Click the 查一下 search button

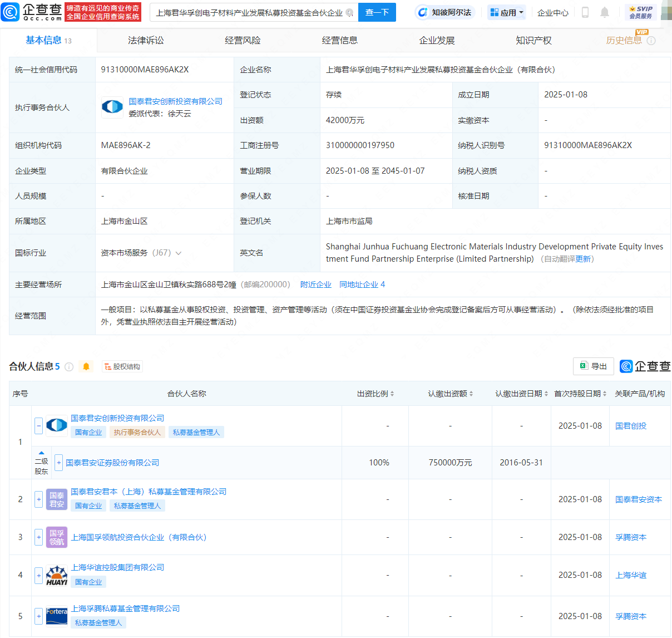[x=377, y=12]
